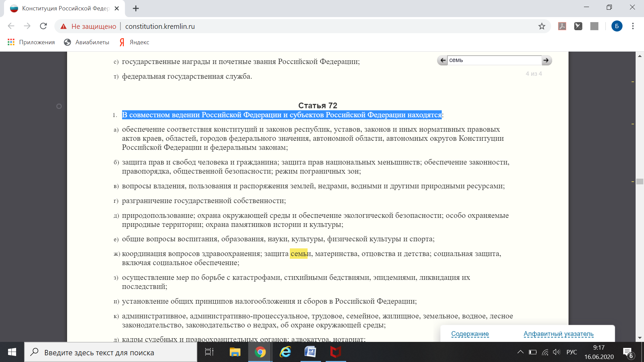Select the 'Конституция Российской Федерации' tab

[64, 8]
